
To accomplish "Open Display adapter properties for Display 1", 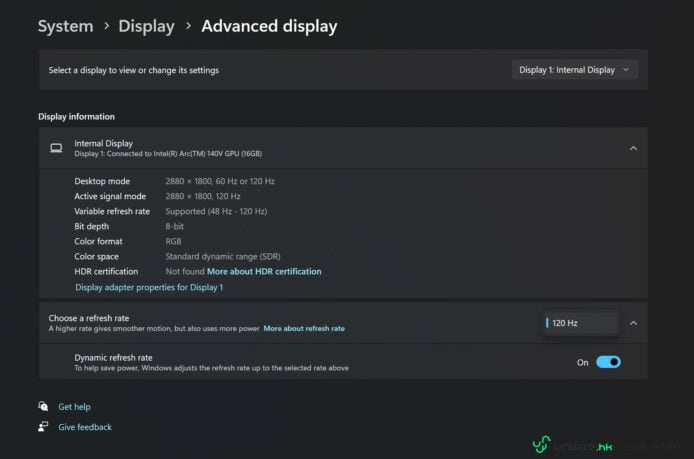I will click(x=149, y=287).
